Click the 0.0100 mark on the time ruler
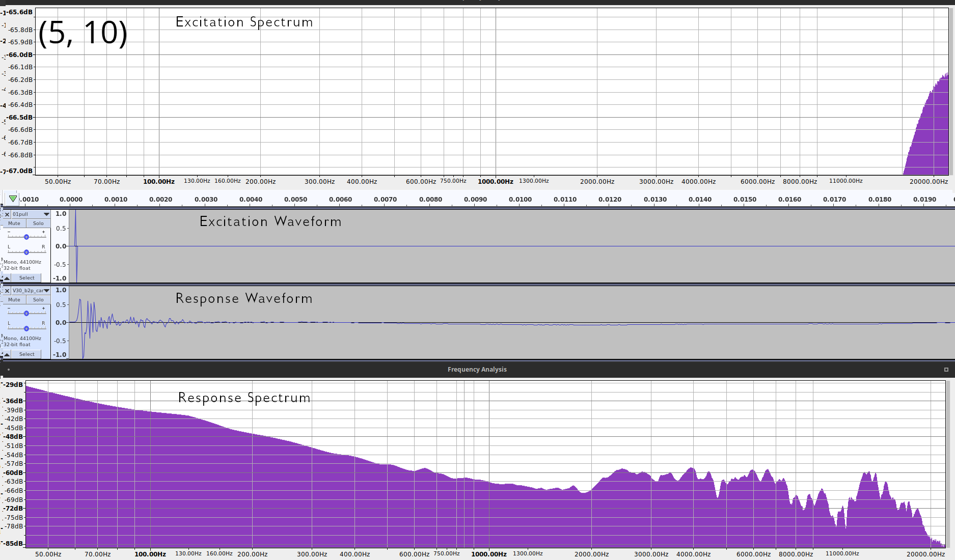Image resolution: width=955 pixels, height=560 pixels. pyautogui.click(x=520, y=200)
